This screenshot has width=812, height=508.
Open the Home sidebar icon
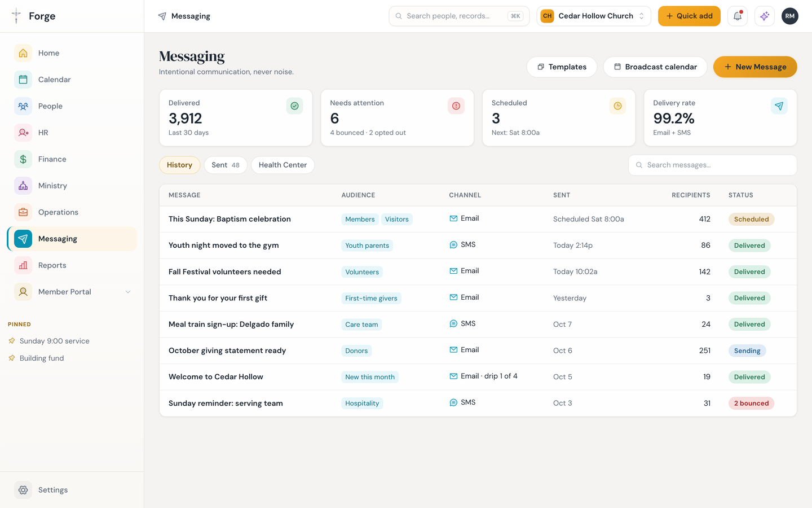(x=23, y=53)
